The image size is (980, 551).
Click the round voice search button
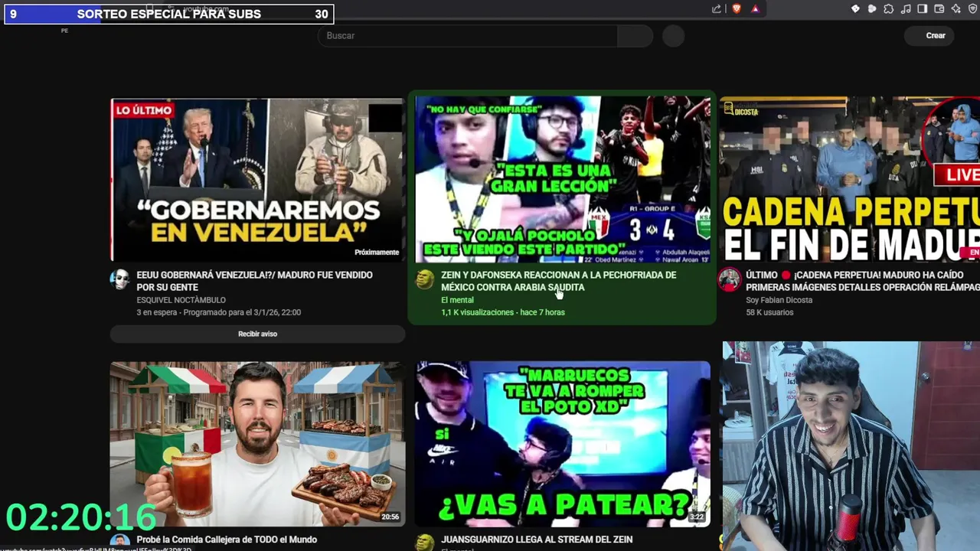[x=674, y=36]
